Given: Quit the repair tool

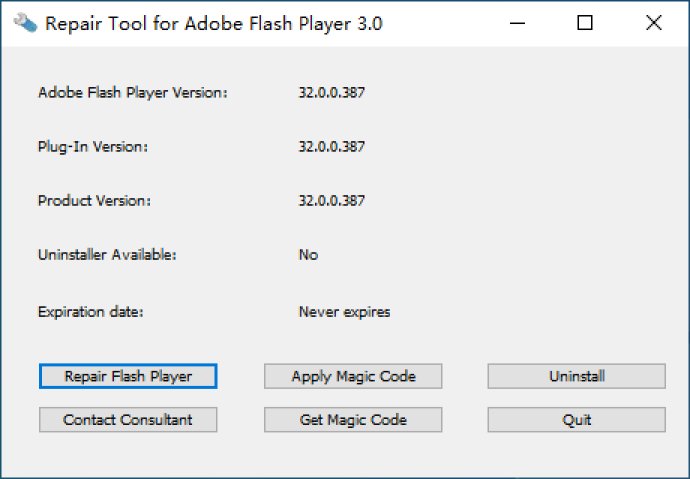Looking at the screenshot, I should point(576,420).
